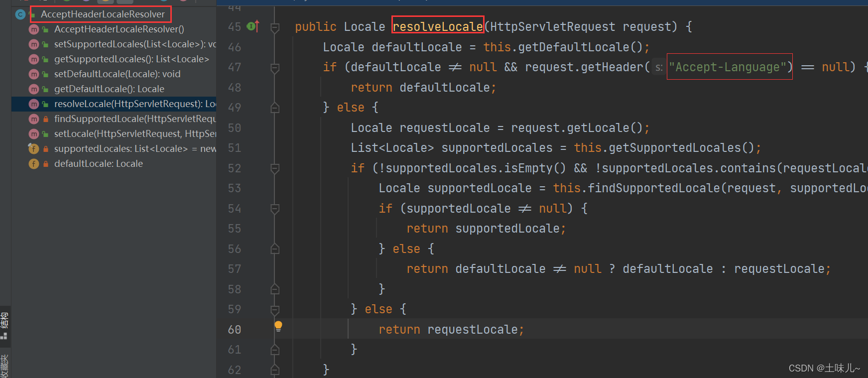Toggle the fold end marker on line 58
Viewport: 868px width, 378px height.
(275, 289)
